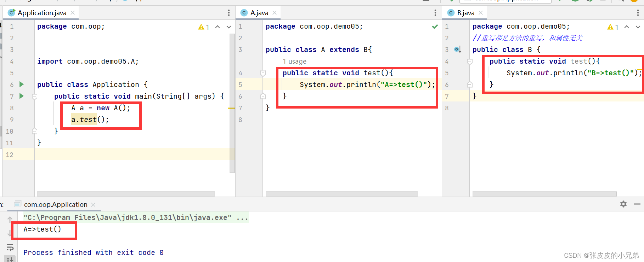Click the println "B=>test()" statement
644x262 pixels.
point(574,73)
